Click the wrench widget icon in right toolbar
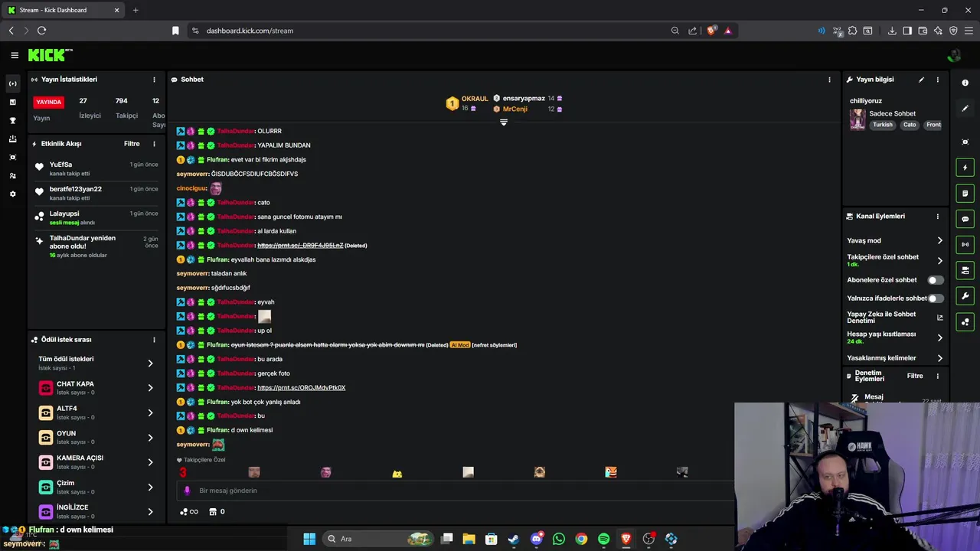 pos(965,296)
